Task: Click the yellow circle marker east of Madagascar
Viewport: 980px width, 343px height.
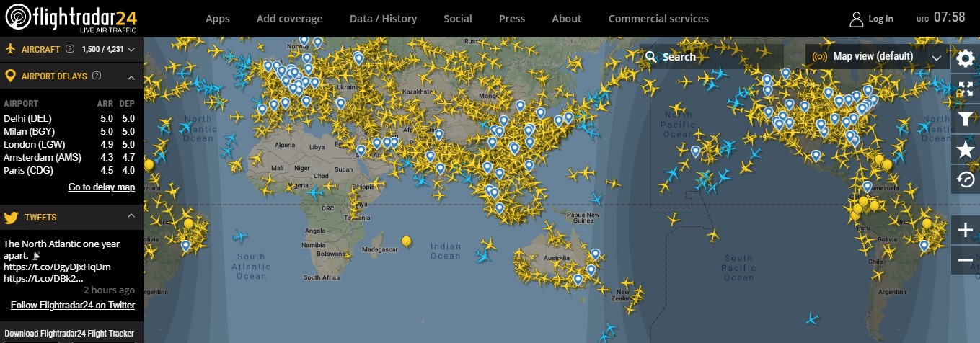Action: pos(407,241)
